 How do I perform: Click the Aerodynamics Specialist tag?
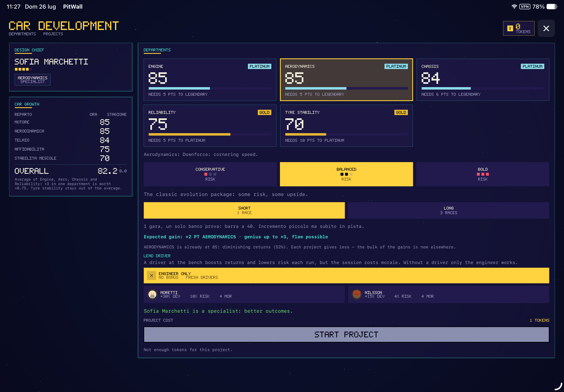(33, 80)
